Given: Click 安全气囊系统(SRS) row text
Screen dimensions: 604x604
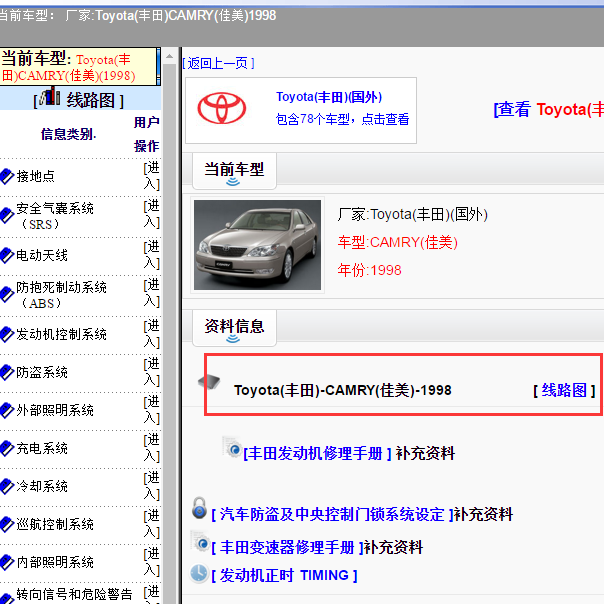Looking at the screenshot, I should point(55,216).
